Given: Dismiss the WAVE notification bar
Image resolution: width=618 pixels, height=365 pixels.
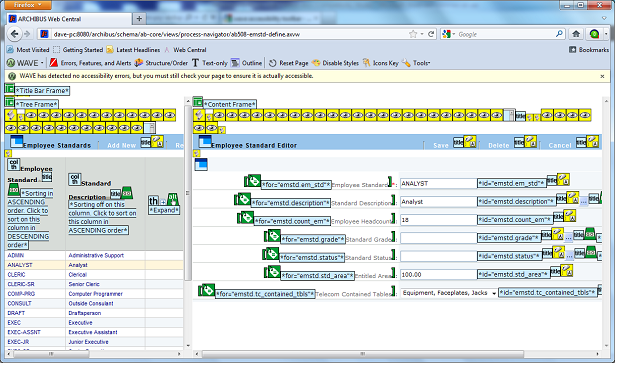Looking at the screenshot, I should 602,76.
